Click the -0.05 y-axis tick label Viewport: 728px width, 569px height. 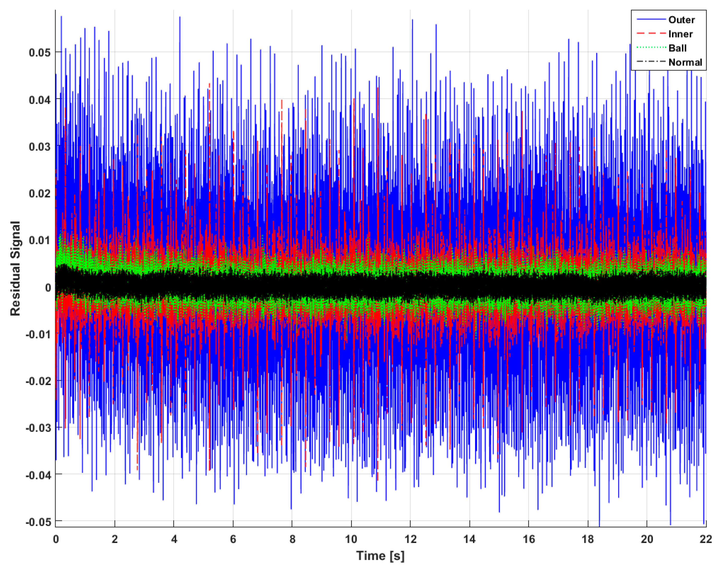(x=38, y=522)
